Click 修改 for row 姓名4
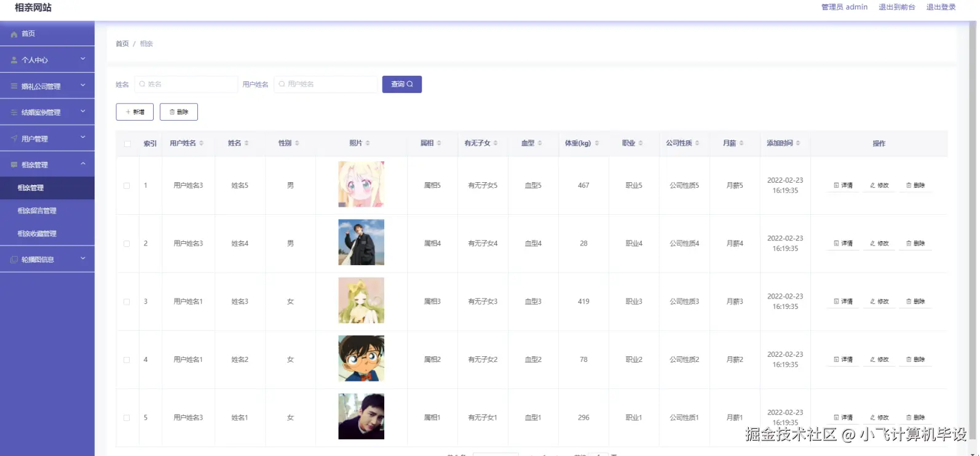This screenshot has width=980, height=456. [x=880, y=244]
